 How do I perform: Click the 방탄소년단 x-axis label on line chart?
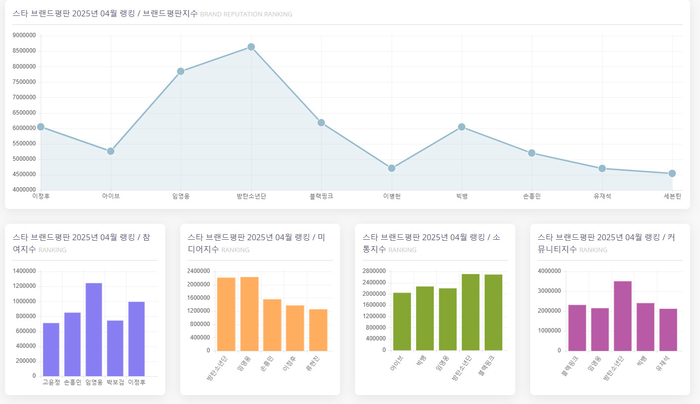[251, 196]
